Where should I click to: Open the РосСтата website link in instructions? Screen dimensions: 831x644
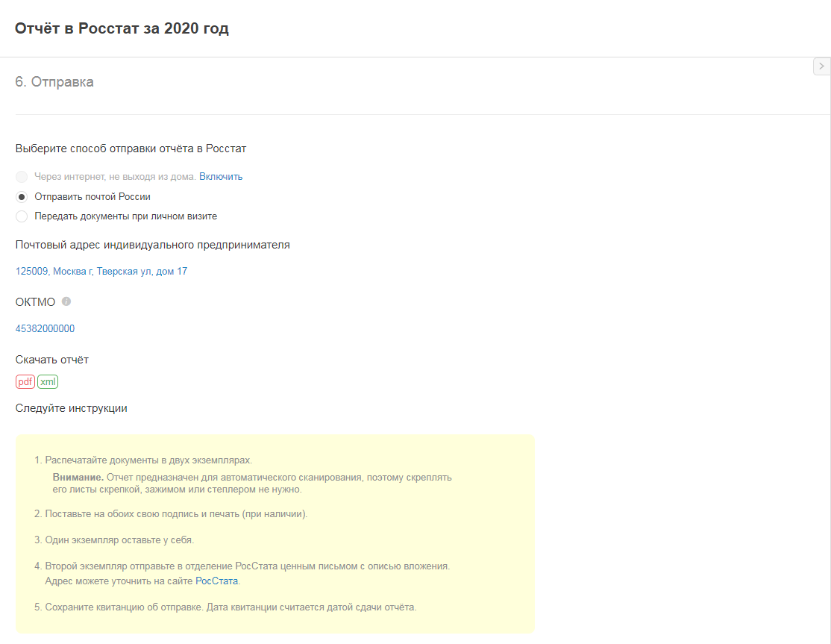coord(216,581)
